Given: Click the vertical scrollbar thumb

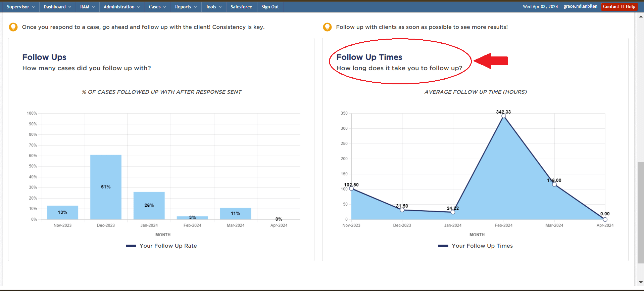Looking at the screenshot, I should 641,212.
